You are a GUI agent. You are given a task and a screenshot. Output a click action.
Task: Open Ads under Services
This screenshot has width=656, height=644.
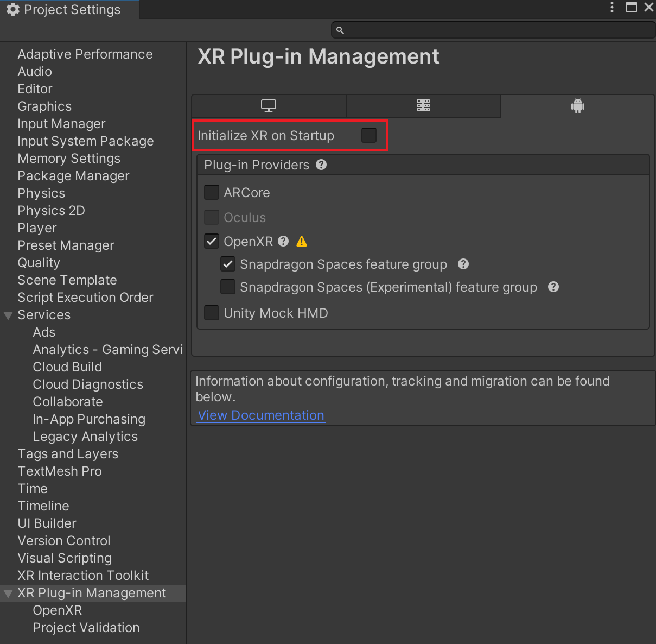(44, 332)
